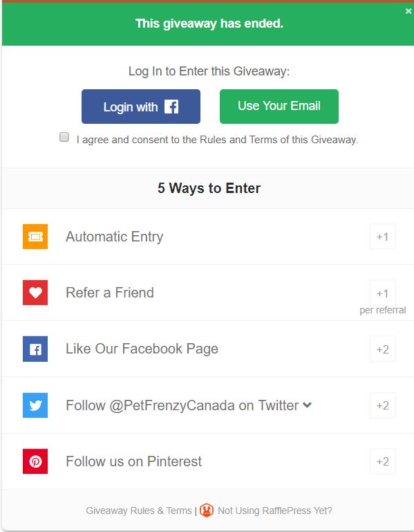Check the agree to Rules and Terms checkbox
The width and height of the screenshot is (414, 532).
click(x=64, y=137)
